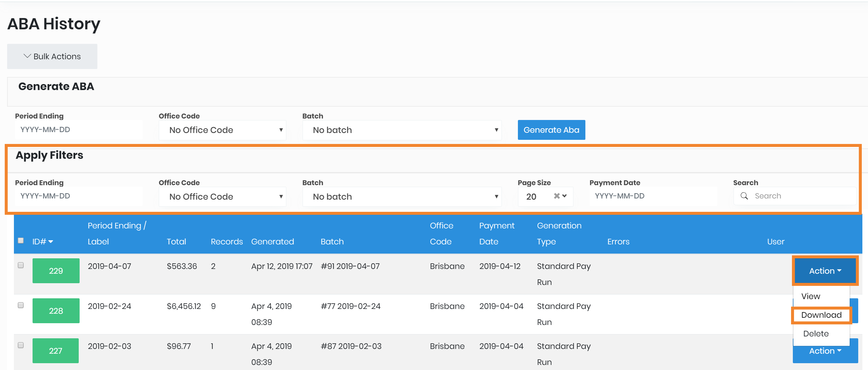Check the row 229 checkbox
Viewport: 868px width, 370px height.
coord(21,265)
